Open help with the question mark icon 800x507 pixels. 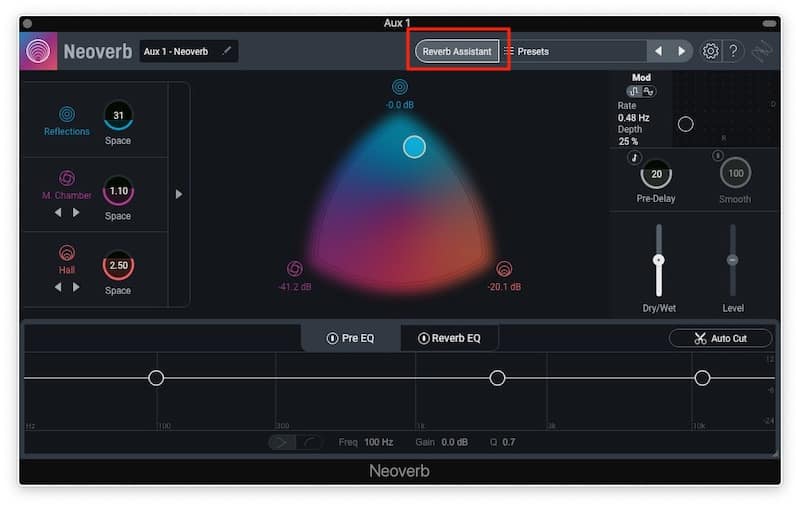pyautogui.click(x=733, y=51)
